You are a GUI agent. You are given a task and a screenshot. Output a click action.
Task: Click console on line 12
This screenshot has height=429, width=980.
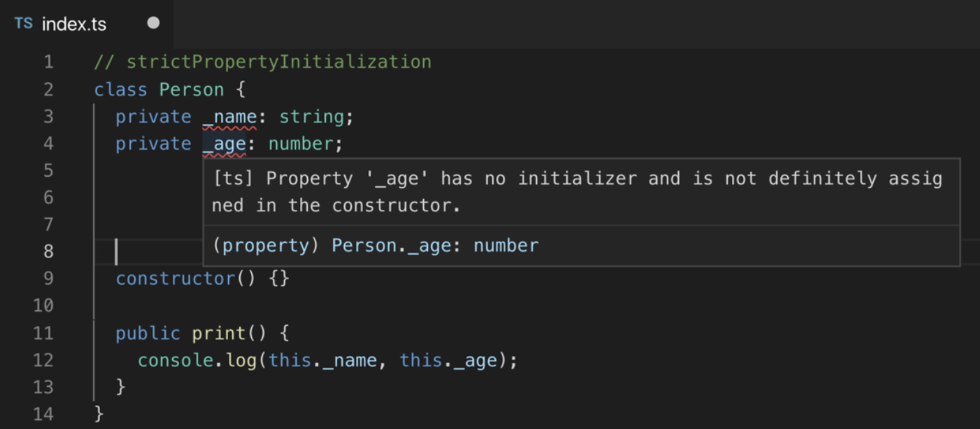tap(175, 360)
